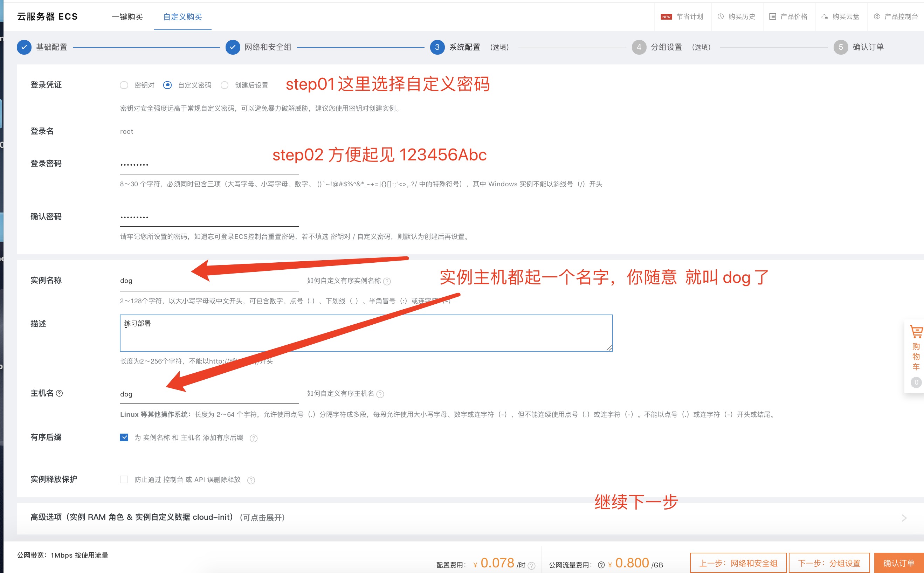Click the 购买历史 clock icon
Viewport: 924px width, 573px height.
[x=720, y=17]
